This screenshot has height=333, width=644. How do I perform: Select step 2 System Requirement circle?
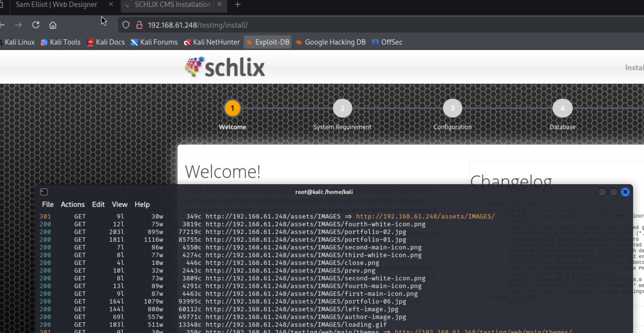[x=342, y=109]
